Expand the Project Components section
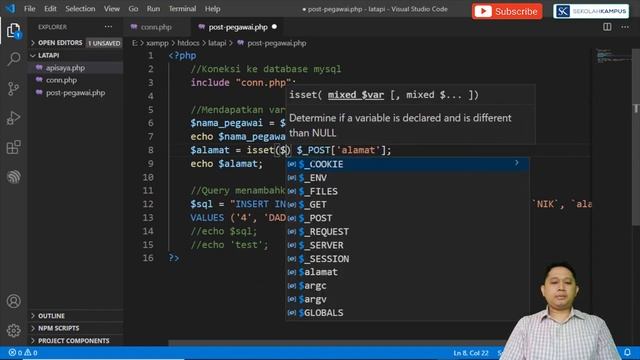640x360 pixels. [76, 340]
